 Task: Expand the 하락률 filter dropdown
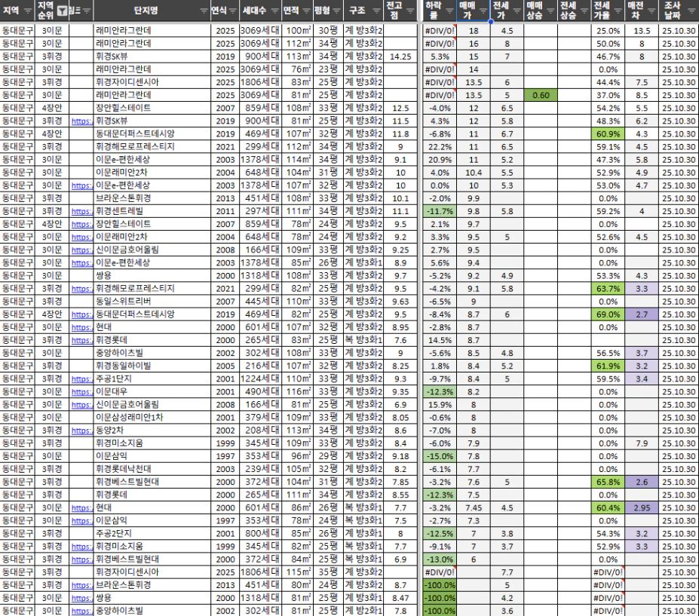[450, 12]
